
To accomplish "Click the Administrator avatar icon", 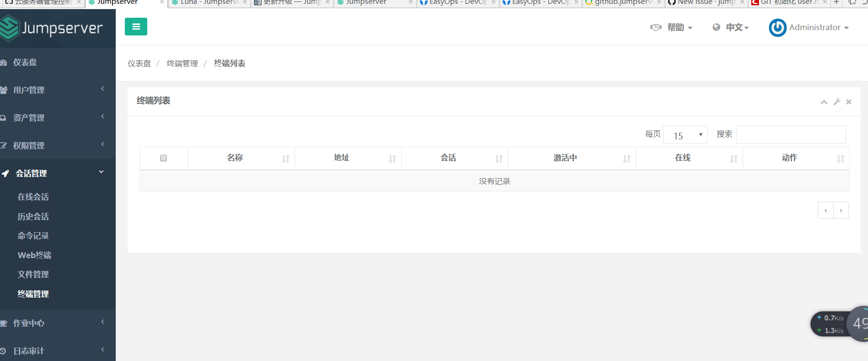I will [x=778, y=27].
